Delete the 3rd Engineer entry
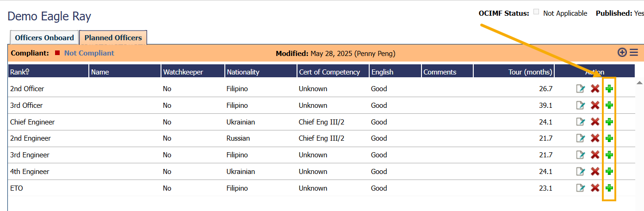Viewport: 644px width, 211px height. pos(595,155)
